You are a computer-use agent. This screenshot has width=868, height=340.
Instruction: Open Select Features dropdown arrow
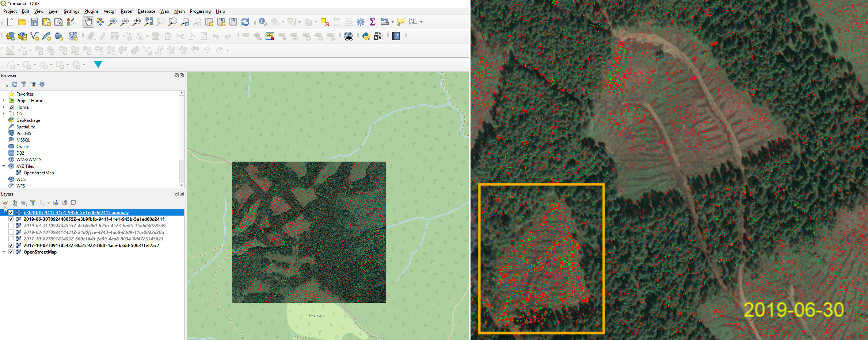click(x=300, y=22)
